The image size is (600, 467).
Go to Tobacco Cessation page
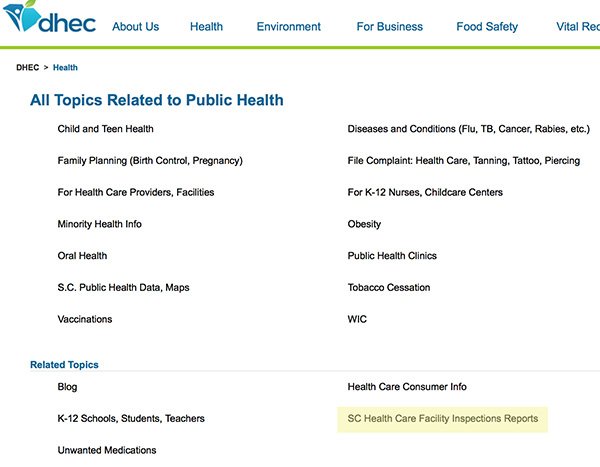(389, 288)
